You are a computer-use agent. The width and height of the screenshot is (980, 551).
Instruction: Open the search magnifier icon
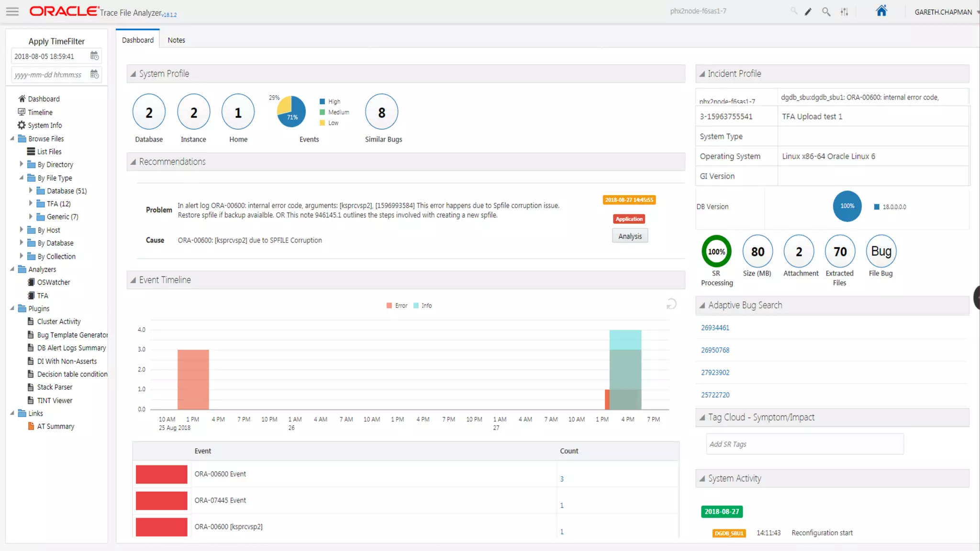(x=826, y=12)
